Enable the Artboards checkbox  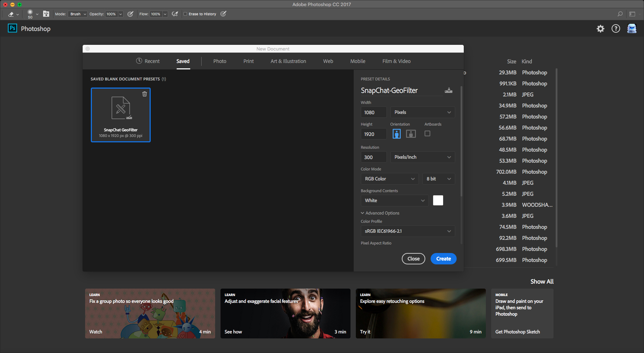[x=427, y=133]
